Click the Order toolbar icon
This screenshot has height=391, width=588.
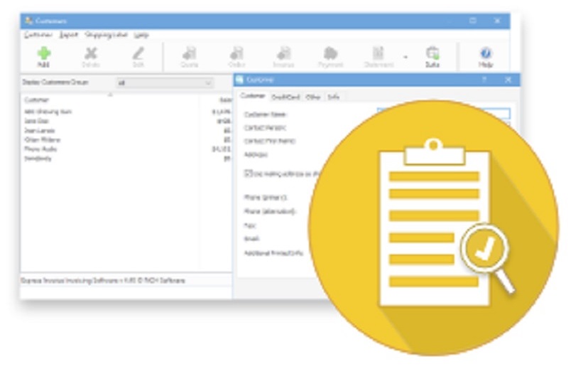[x=236, y=54]
